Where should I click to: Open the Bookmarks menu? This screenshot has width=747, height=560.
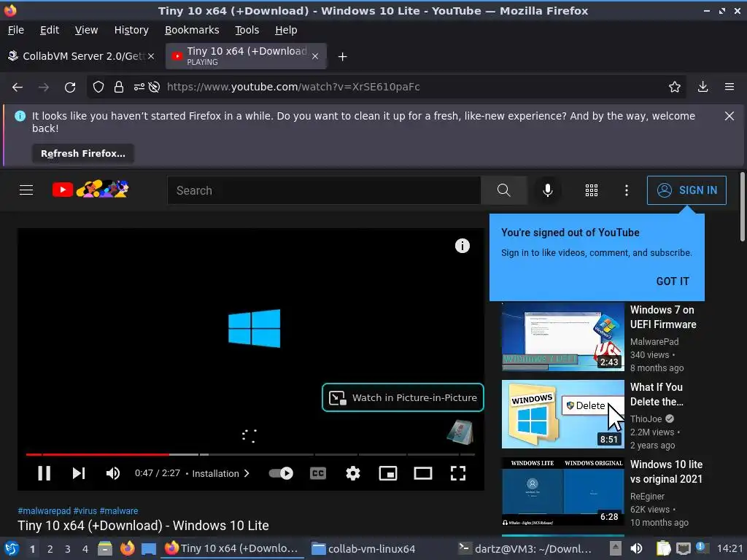pos(192,30)
